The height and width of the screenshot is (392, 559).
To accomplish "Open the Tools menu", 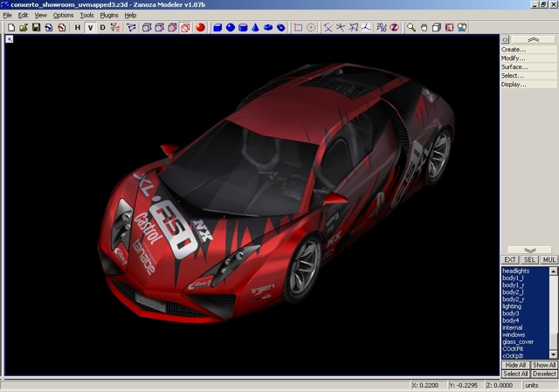I will (86, 16).
